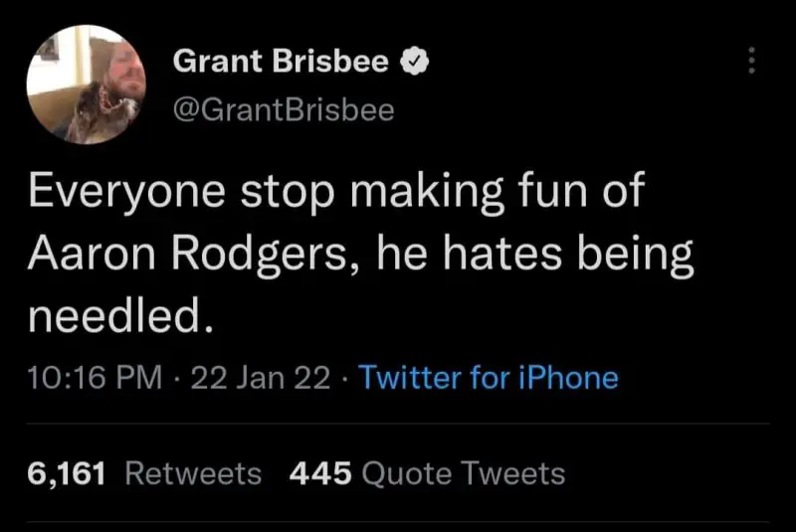Open the Quote Tweets list label
796x532 pixels.
coord(465,473)
